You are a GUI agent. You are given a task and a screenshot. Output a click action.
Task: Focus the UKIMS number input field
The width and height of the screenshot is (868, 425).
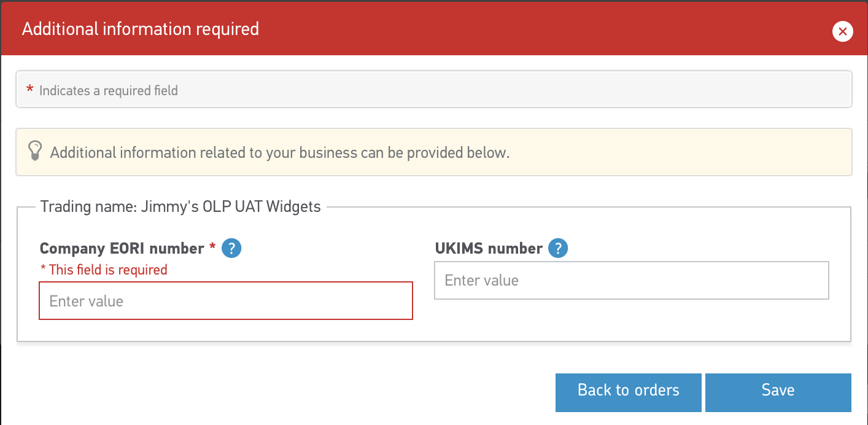[x=631, y=281]
